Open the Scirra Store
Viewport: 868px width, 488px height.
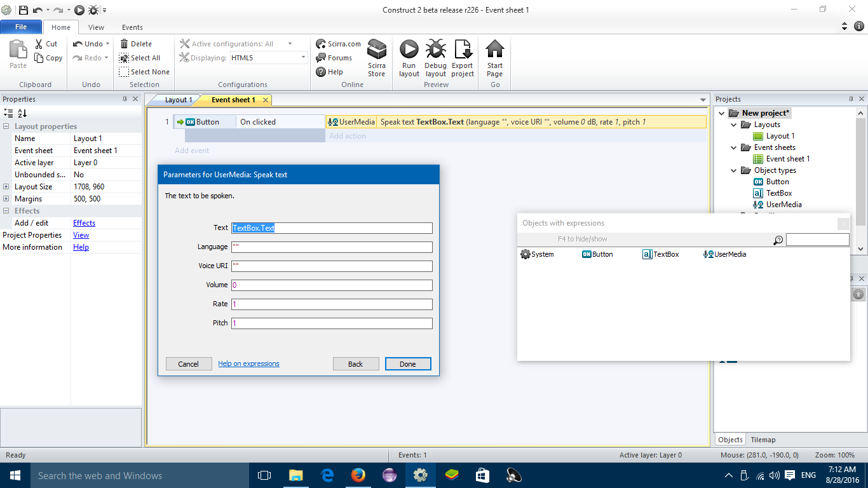click(x=377, y=58)
